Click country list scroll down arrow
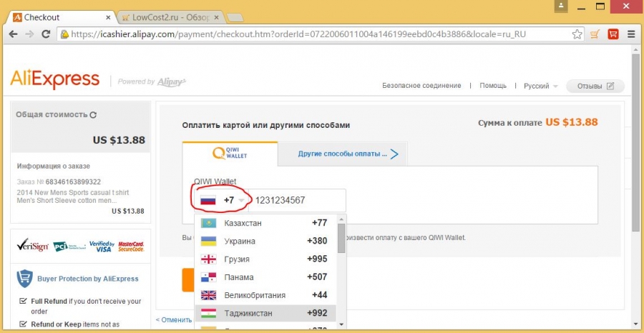Viewport: 644px width, 333px height. coord(341,324)
